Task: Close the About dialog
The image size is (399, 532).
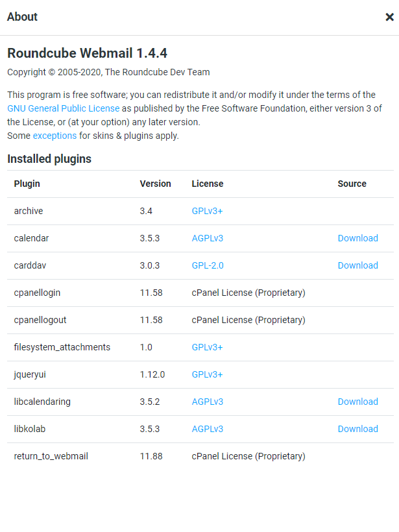Action: pos(389,17)
